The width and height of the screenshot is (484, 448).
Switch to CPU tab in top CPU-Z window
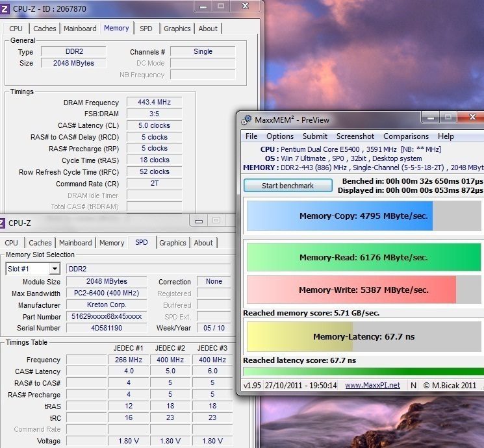16,29
